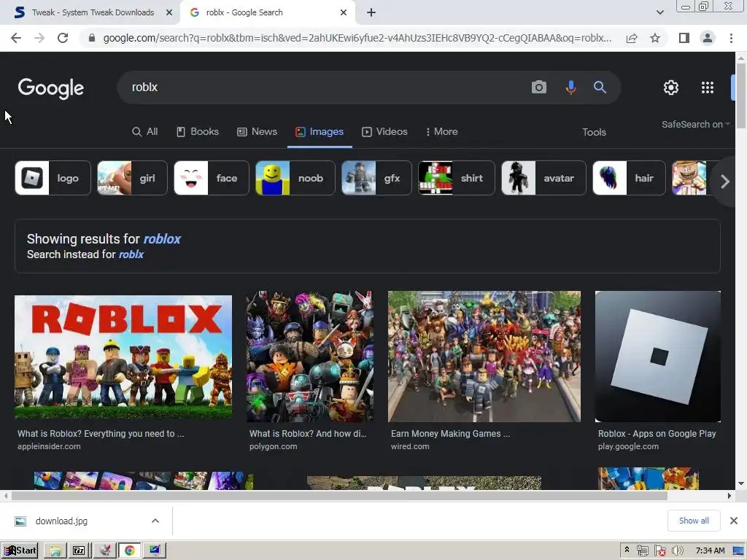Search instead for roblx link
The height and width of the screenshot is (560, 747).
[x=131, y=254]
